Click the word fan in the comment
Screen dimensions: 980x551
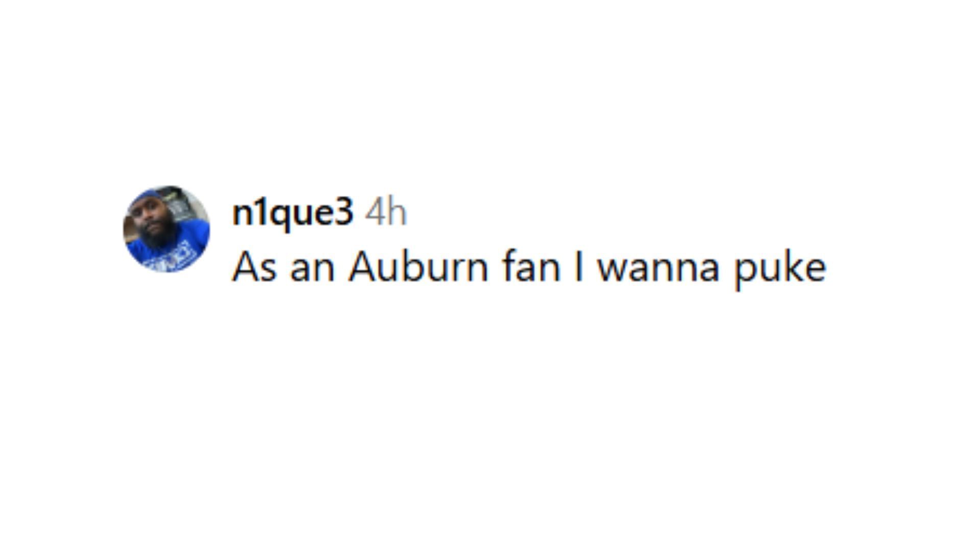point(531,267)
